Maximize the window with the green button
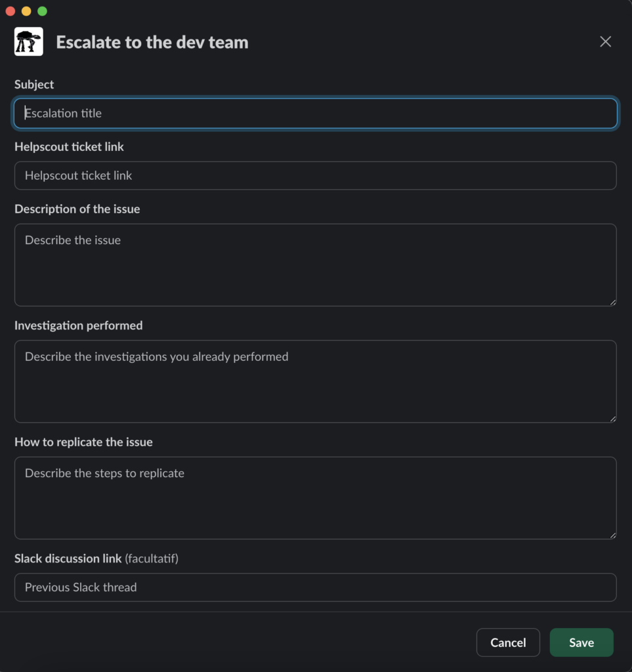Image resolution: width=632 pixels, height=672 pixels. (42, 11)
